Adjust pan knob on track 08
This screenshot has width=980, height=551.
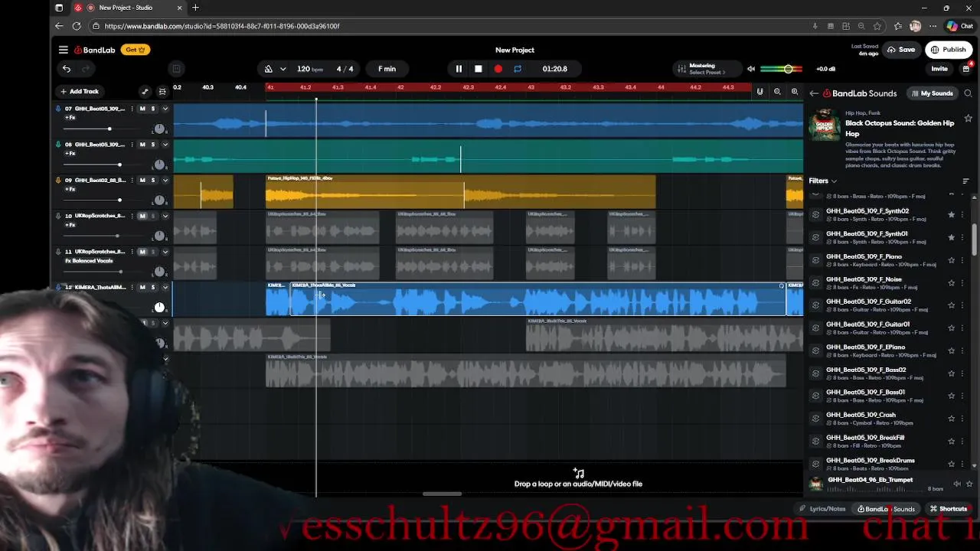(159, 165)
